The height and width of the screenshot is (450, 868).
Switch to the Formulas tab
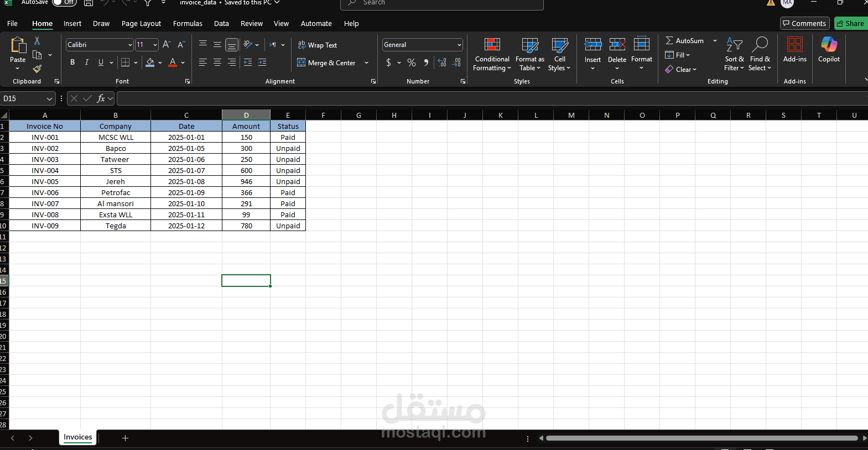pyautogui.click(x=188, y=23)
